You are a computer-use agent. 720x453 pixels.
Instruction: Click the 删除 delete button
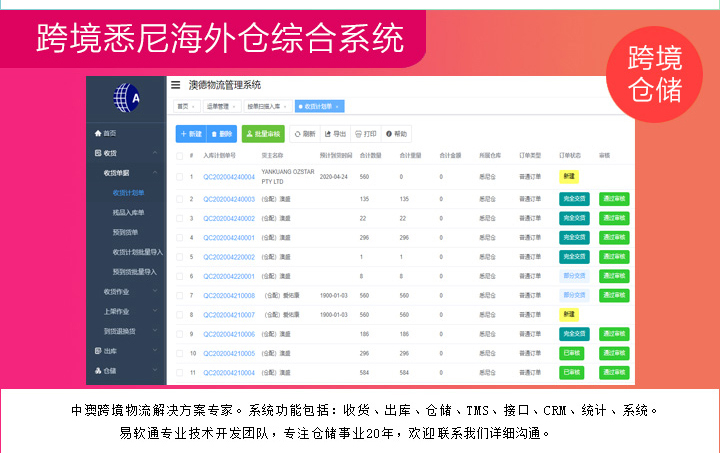coord(222,133)
